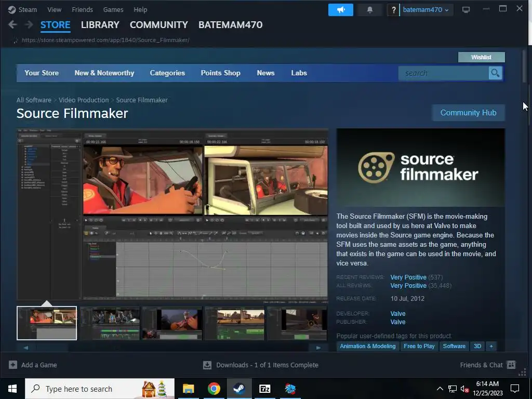Go back with the left arrow

coord(12,24)
